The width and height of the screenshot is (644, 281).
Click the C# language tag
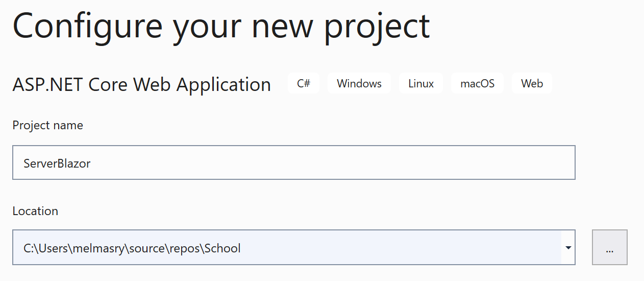point(304,83)
